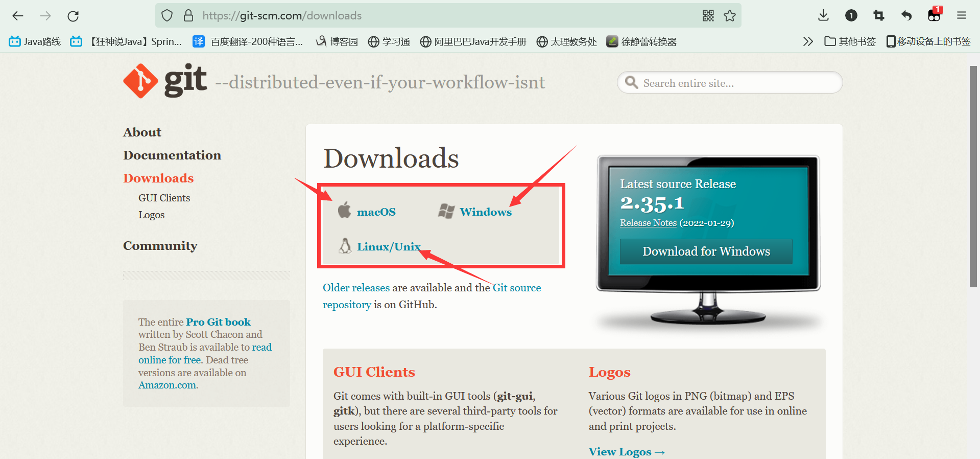This screenshot has height=459, width=980.
Task: Click the Linux penguin icon
Action: 345,246
